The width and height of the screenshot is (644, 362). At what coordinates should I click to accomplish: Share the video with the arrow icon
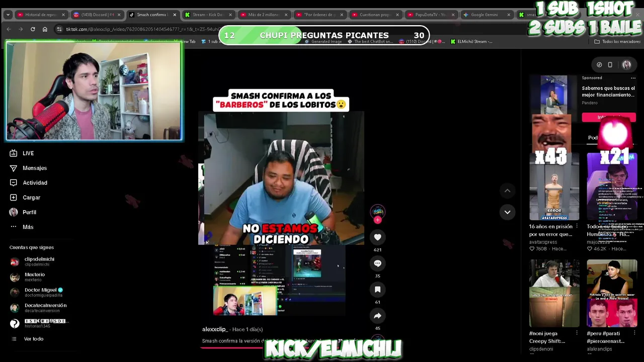pos(377,316)
